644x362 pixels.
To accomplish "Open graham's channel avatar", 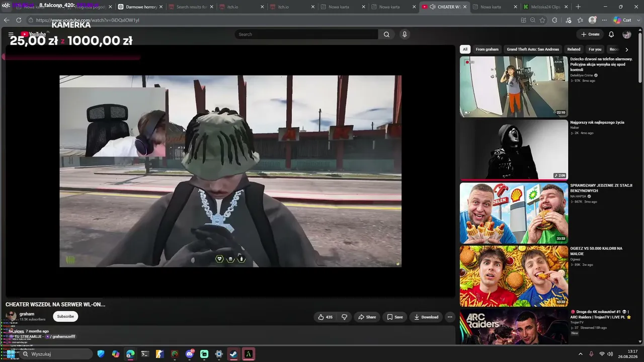I will (x=11, y=316).
